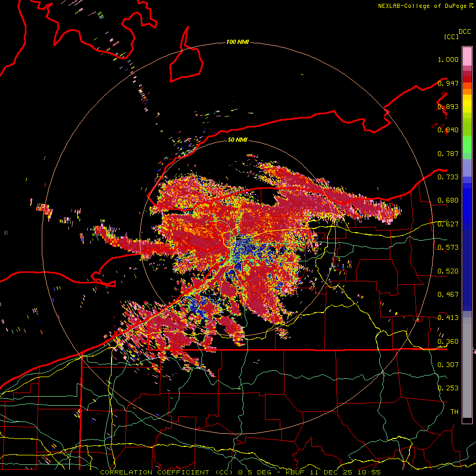
Task: Select the 0.947 scale value
Action: [448, 83]
